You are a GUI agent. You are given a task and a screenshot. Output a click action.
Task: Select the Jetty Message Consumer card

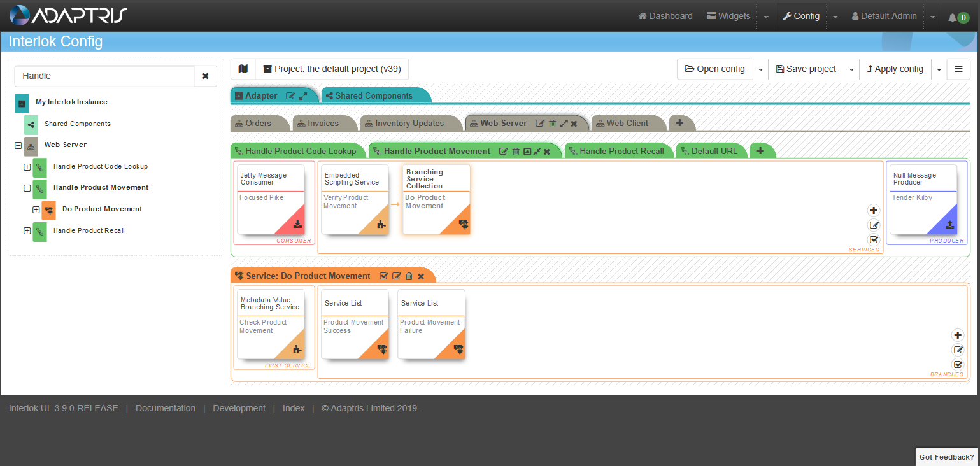[x=271, y=200]
